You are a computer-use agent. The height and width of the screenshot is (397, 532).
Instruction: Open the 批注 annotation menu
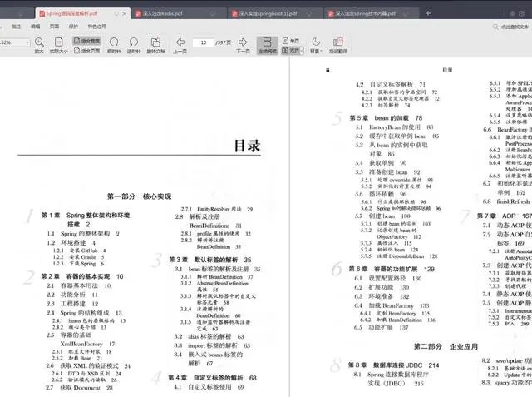click(17, 27)
